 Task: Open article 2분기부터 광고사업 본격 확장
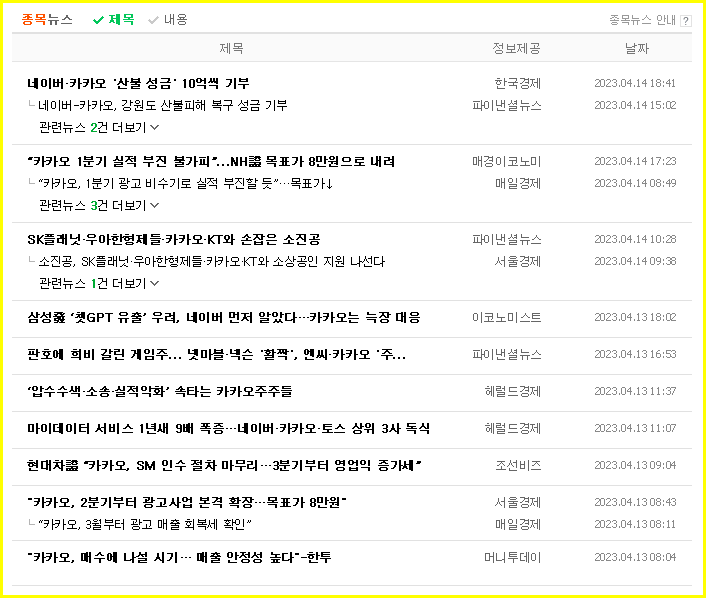coord(186,502)
